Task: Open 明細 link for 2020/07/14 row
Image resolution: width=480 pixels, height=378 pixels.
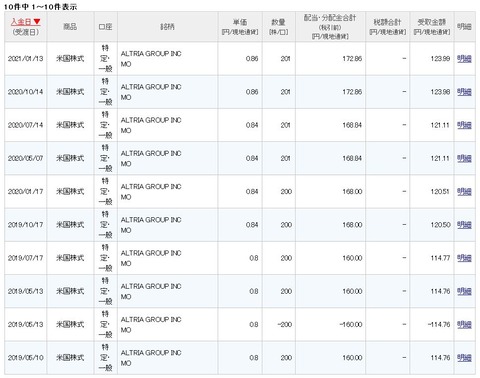Action: 464,125
